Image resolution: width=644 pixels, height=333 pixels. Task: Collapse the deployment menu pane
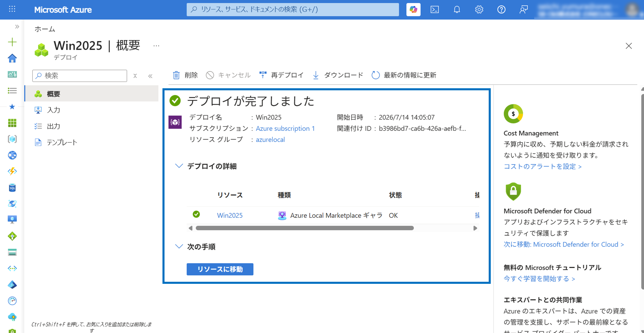coord(150,76)
